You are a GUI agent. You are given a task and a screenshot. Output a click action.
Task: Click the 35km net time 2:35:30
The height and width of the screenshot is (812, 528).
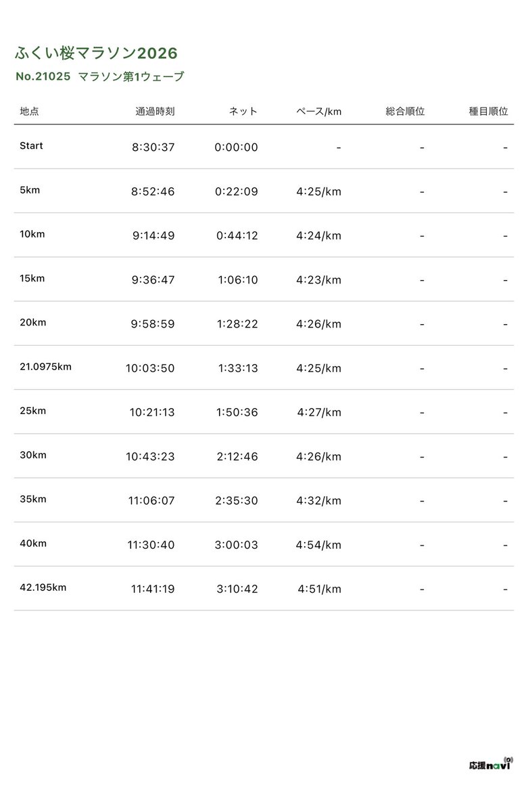[x=237, y=501]
